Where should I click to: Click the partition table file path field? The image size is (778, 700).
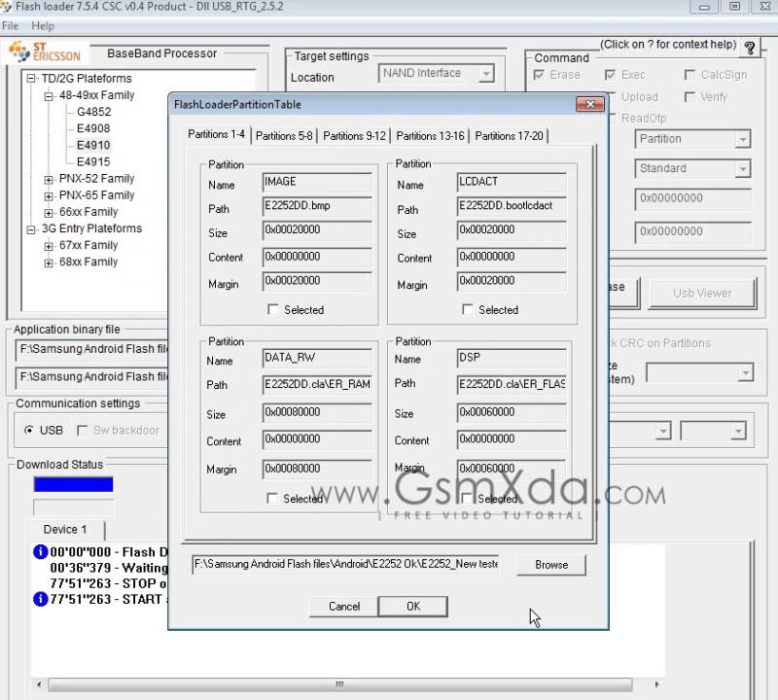pyautogui.click(x=345, y=565)
